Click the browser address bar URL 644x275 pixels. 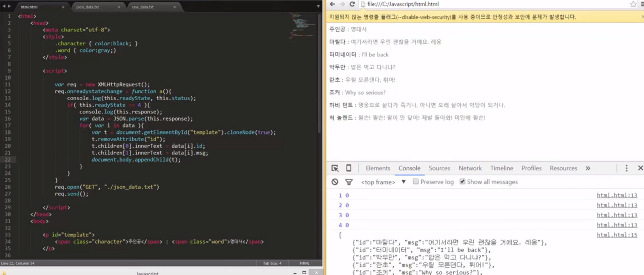(x=403, y=4)
